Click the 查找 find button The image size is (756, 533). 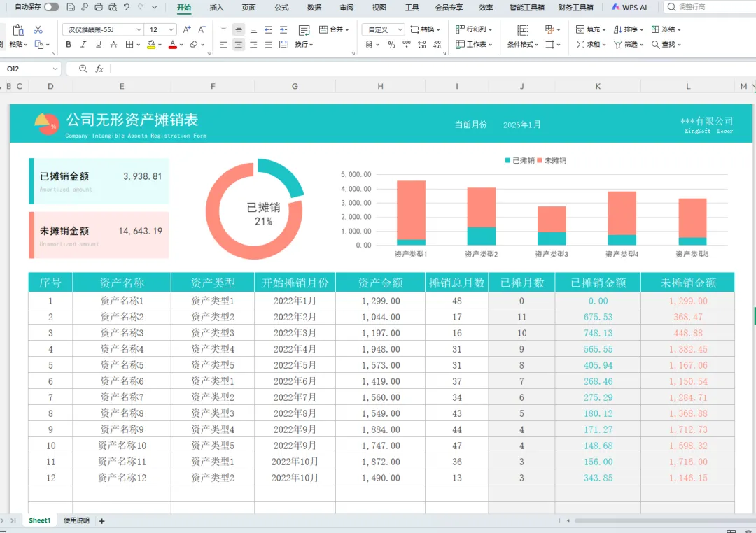(x=666, y=44)
